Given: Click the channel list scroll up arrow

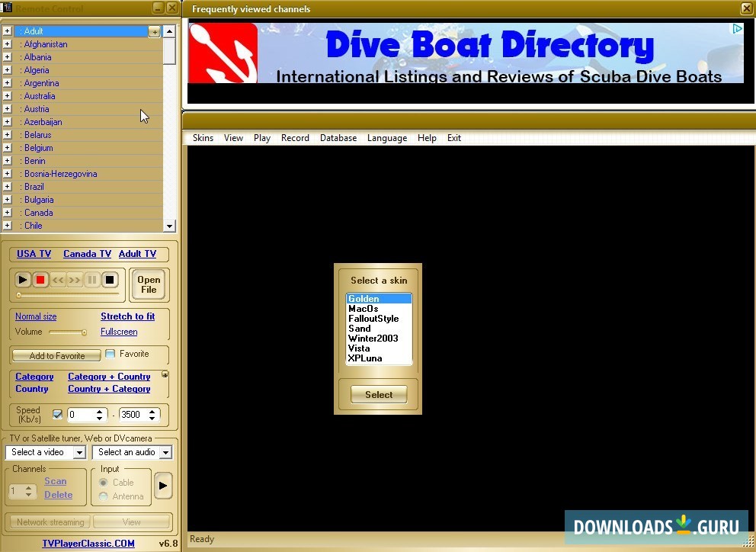Looking at the screenshot, I should tap(169, 32).
